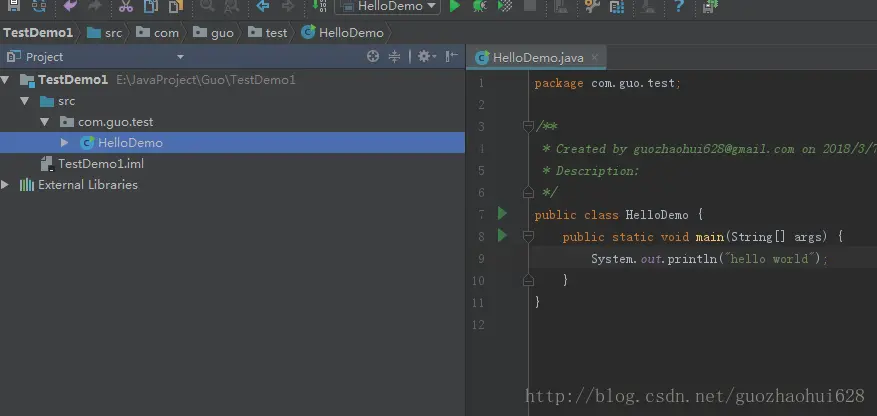Click the 'Created by guozhaohui628@gmail.com' comment line
877x416 pixels.
pos(709,149)
